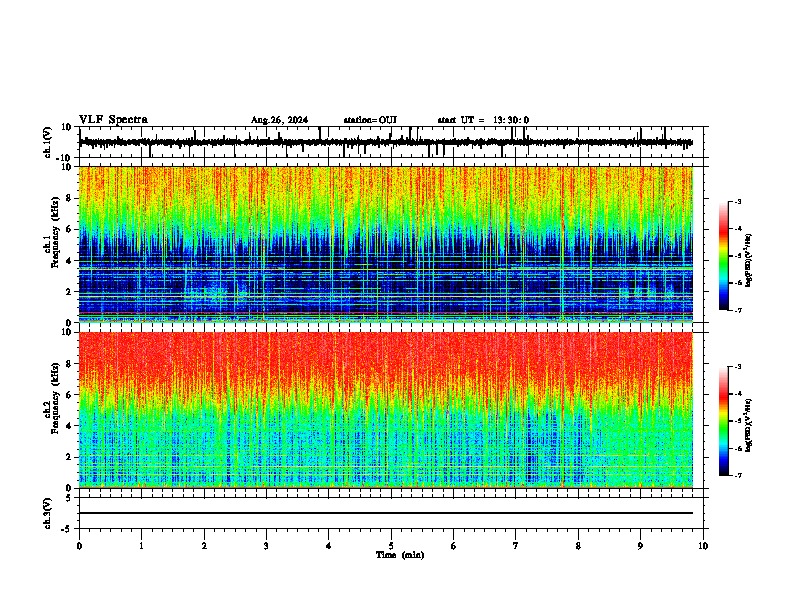This screenshot has width=792, height=612.
Task: Click the date label 'Aug.26, 2024'
Action: (279, 120)
